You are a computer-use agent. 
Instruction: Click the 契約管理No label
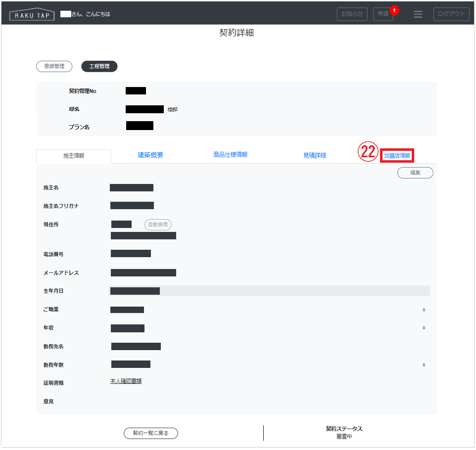point(82,91)
